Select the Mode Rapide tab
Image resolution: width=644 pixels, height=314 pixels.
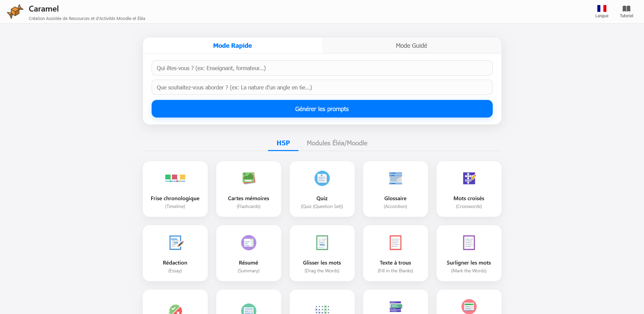tap(232, 46)
